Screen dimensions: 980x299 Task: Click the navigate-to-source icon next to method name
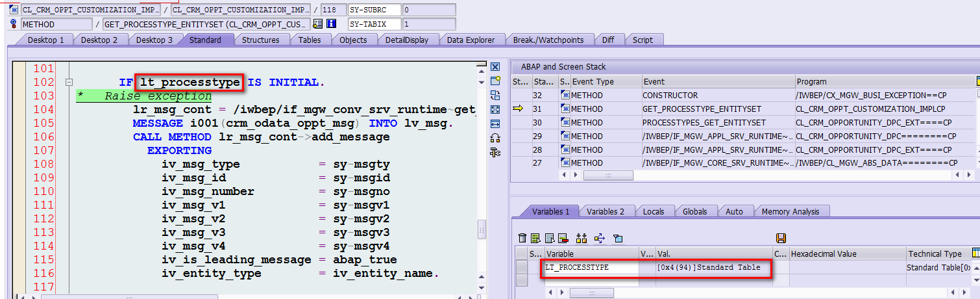coord(317,24)
